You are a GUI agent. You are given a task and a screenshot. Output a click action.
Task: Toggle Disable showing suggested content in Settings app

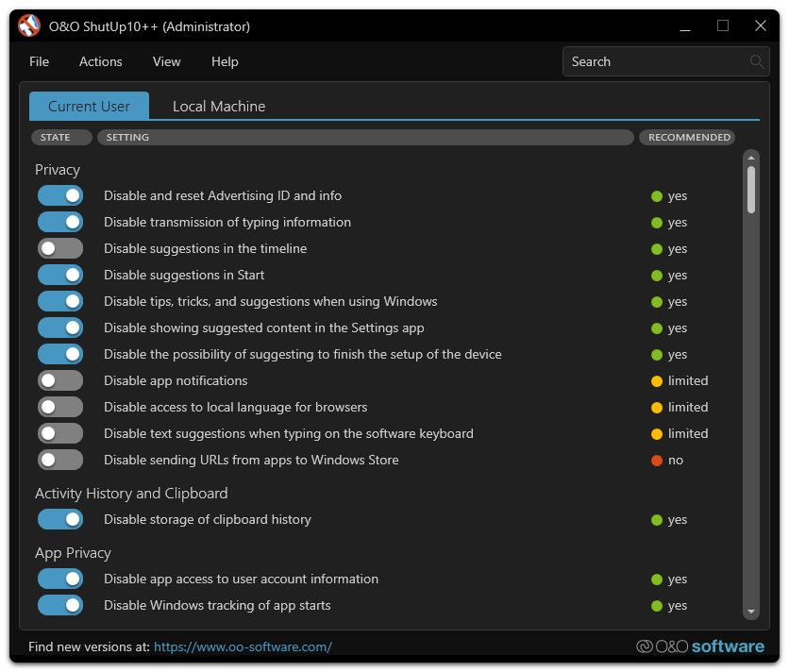click(60, 328)
